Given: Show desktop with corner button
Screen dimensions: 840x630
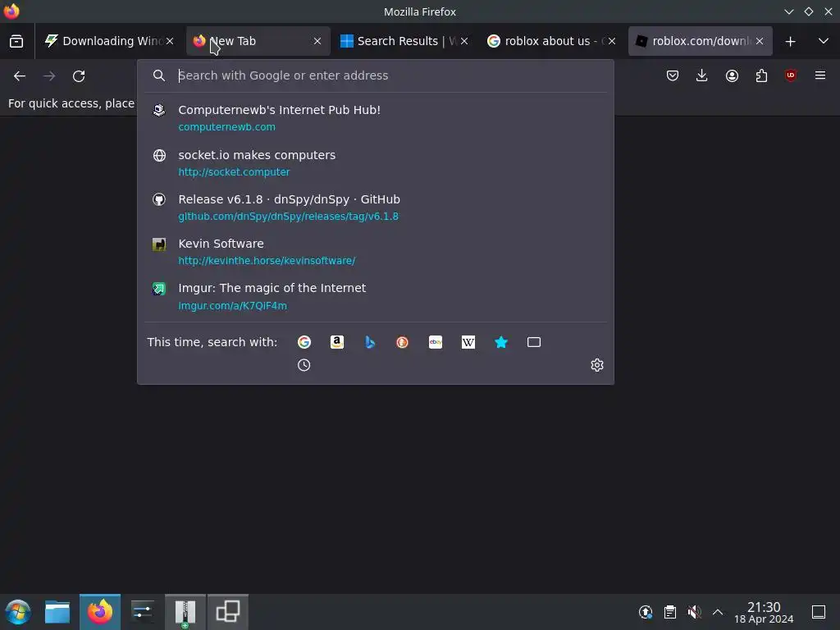Looking at the screenshot, I should [x=819, y=612].
